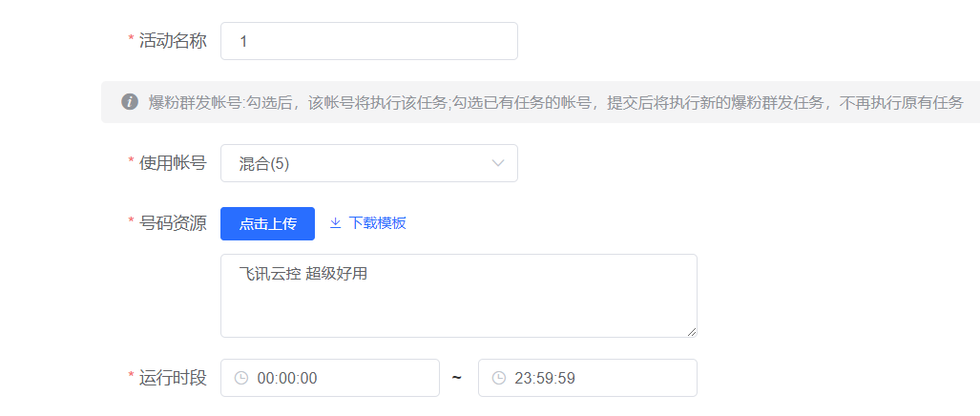The width and height of the screenshot is (980, 416).
Task: Click the clock icon in the 23:59:59 field
Action: tap(498, 378)
